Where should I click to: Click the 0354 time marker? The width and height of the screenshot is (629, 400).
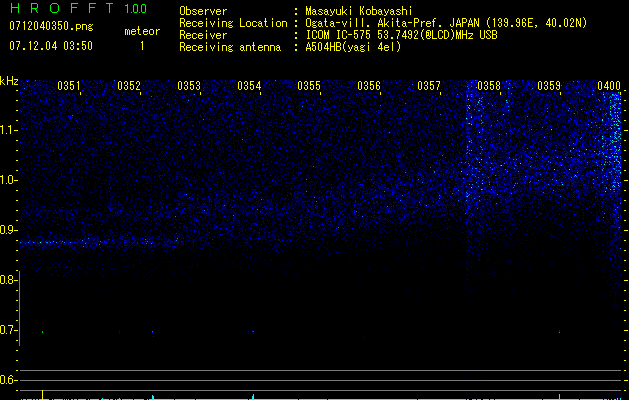click(x=249, y=86)
